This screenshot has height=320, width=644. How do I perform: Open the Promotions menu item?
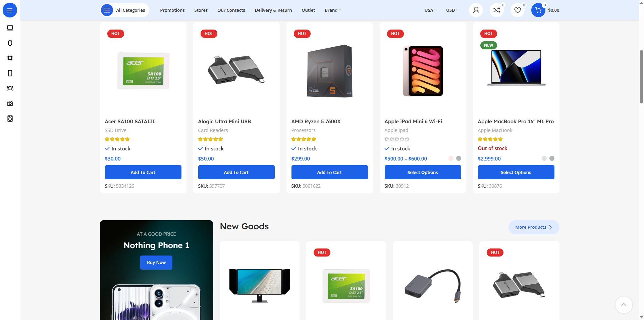click(x=172, y=10)
